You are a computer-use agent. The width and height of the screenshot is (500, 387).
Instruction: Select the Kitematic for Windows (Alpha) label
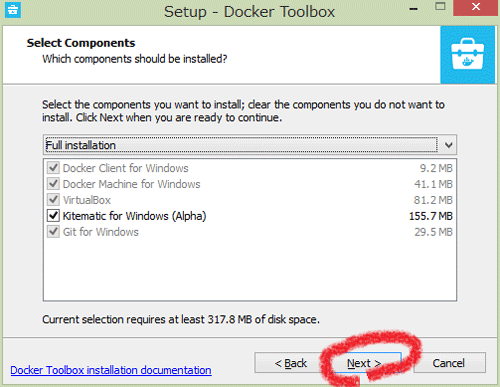pyautogui.click(x=134, y=216)
